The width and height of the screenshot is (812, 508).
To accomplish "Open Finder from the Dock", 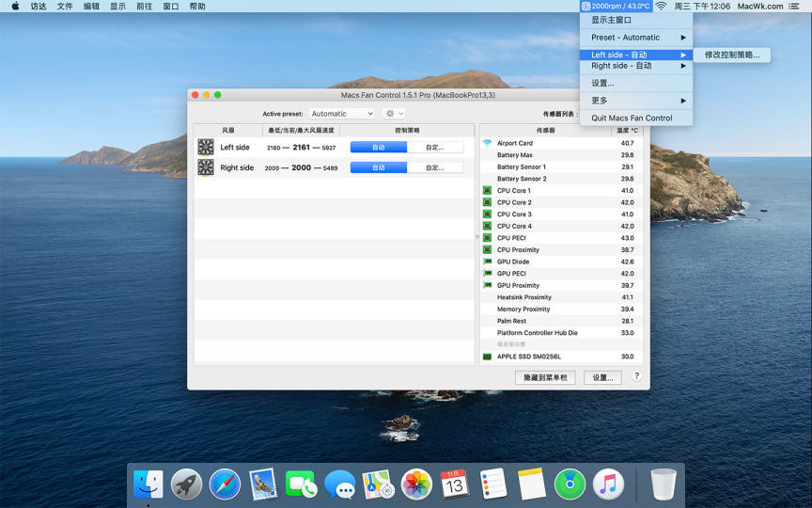I will 148,484.
